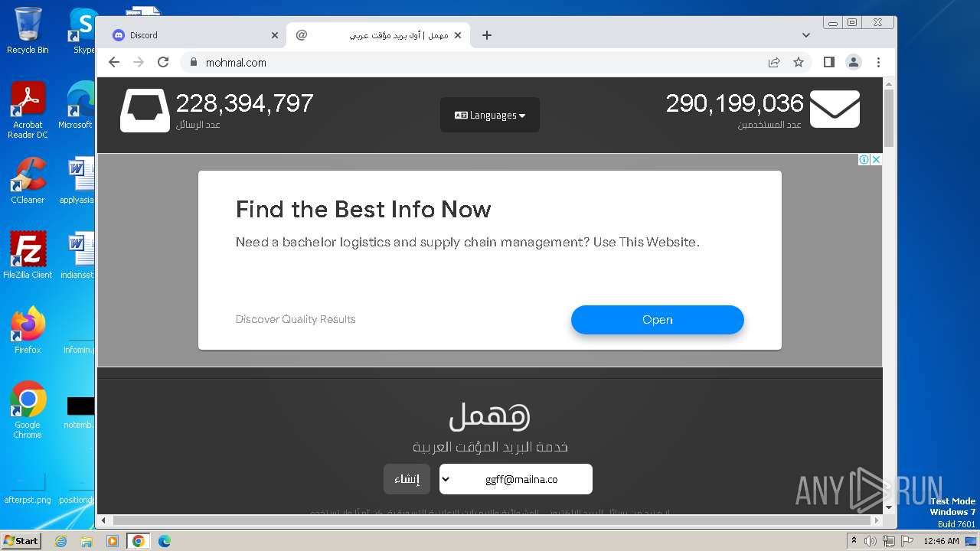
Task: Close the Mohmal tab
Action: pyautogui.click(x=458, y=35)
